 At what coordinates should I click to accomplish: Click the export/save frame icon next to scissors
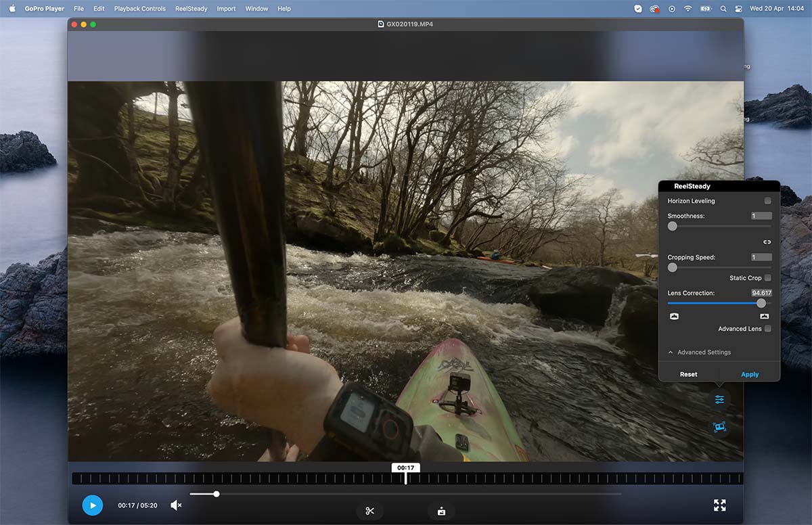[x=441, y=511]
